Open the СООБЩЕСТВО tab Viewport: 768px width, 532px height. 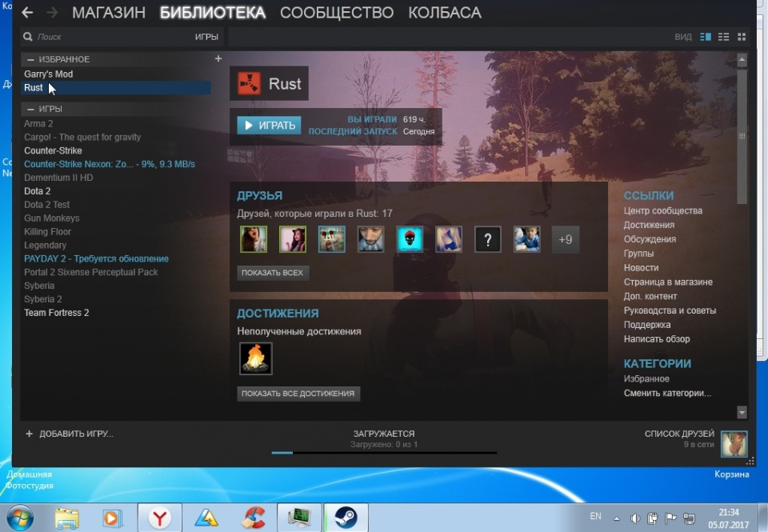337,13
